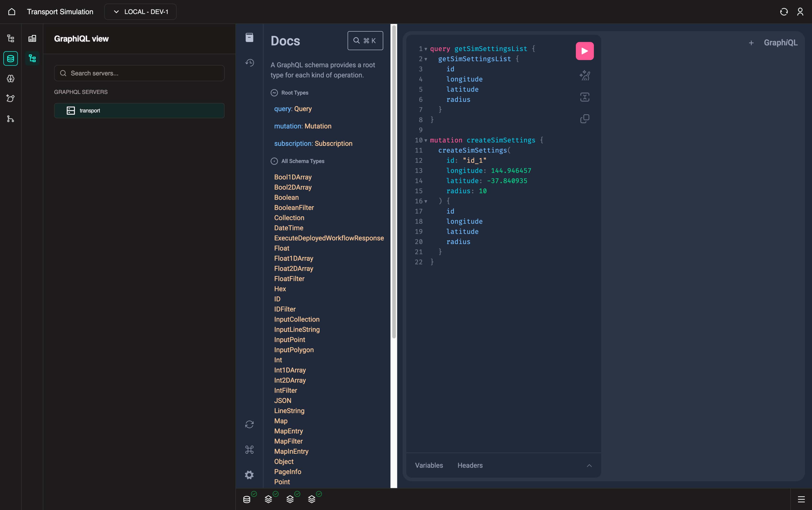
Task: Select the transport GraphQL server
Action: (139, 111)
